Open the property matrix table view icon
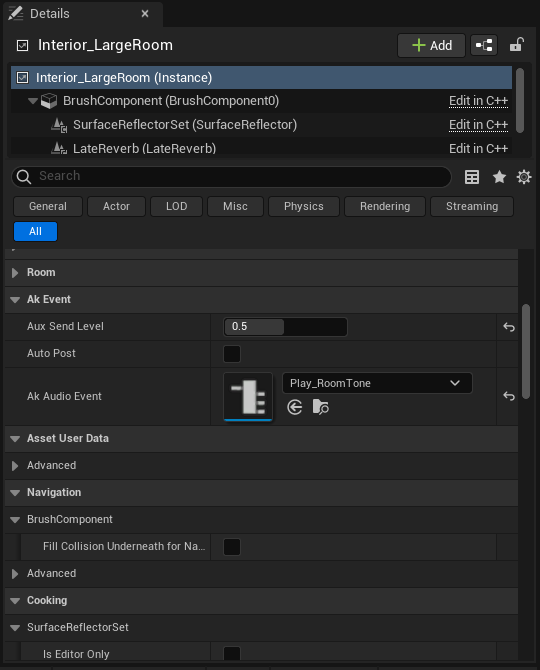Viewport: 540px width, 670px height. click(472, 176)
